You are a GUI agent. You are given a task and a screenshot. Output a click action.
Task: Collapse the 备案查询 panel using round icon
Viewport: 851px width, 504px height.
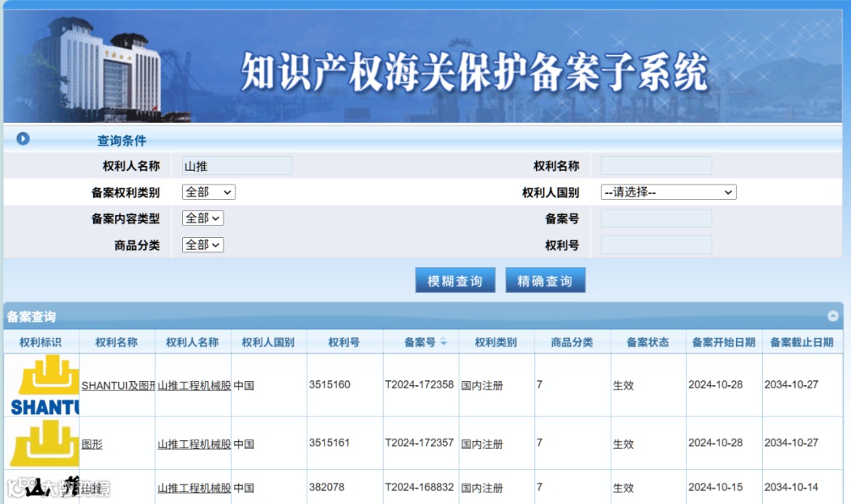pos(833,316)
